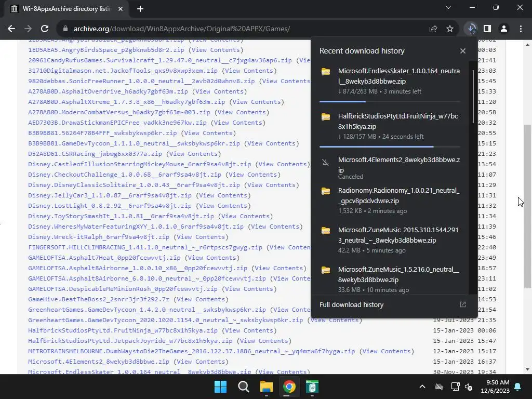Open the tab search chevron
This screenshot has width=532, height=399.
pos(448,7)
